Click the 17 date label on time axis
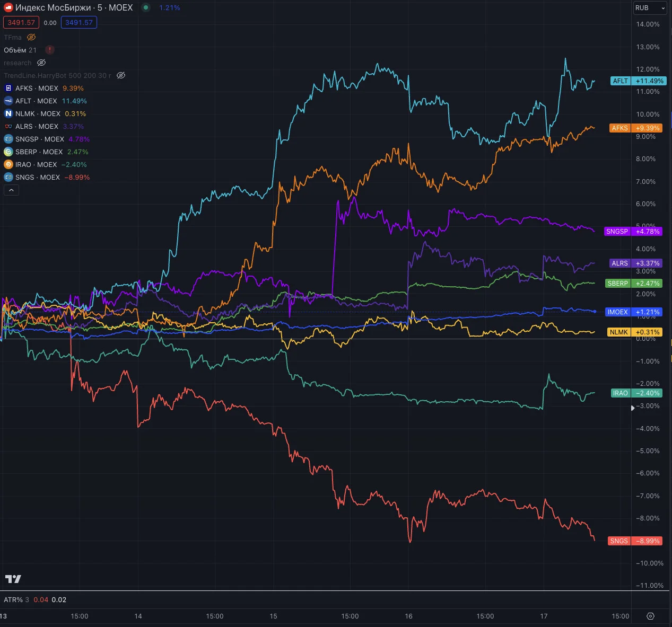The height and width of the screenshot is (627, 672). (544, 616)
